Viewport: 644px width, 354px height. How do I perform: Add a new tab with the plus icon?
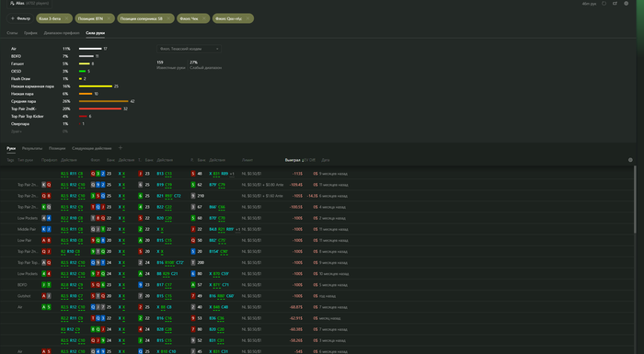[121, 148]
